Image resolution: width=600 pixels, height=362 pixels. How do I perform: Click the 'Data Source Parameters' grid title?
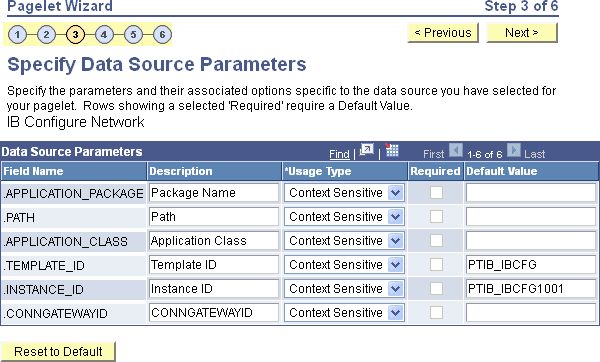72,152
